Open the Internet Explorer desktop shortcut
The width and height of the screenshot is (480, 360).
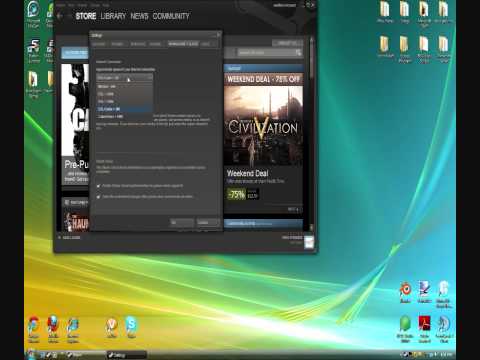[x=73, y=329]
